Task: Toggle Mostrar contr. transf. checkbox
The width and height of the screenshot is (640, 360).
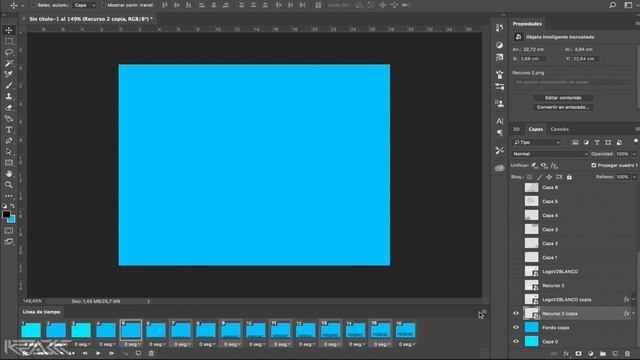Action: coord(104,5)
